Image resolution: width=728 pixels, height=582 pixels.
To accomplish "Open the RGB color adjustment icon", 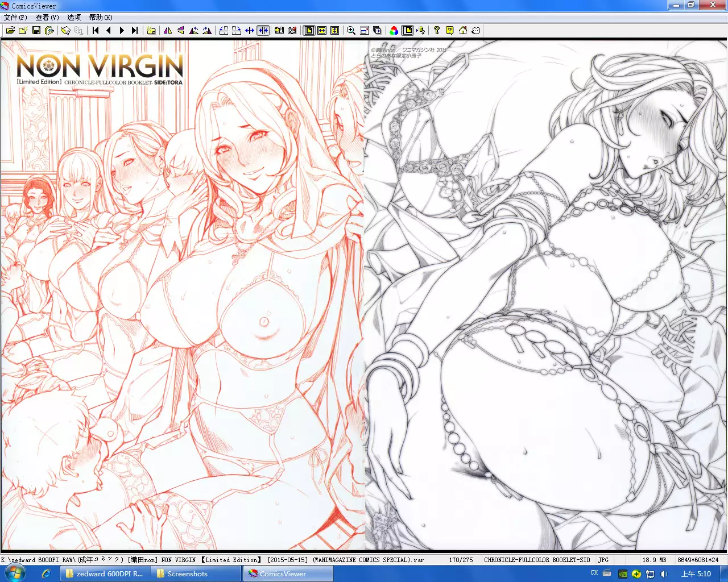I will point(394,31).
